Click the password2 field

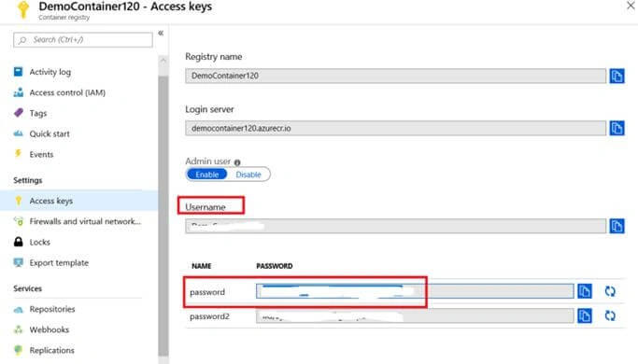pyautogui.click(x=415, y=316)
